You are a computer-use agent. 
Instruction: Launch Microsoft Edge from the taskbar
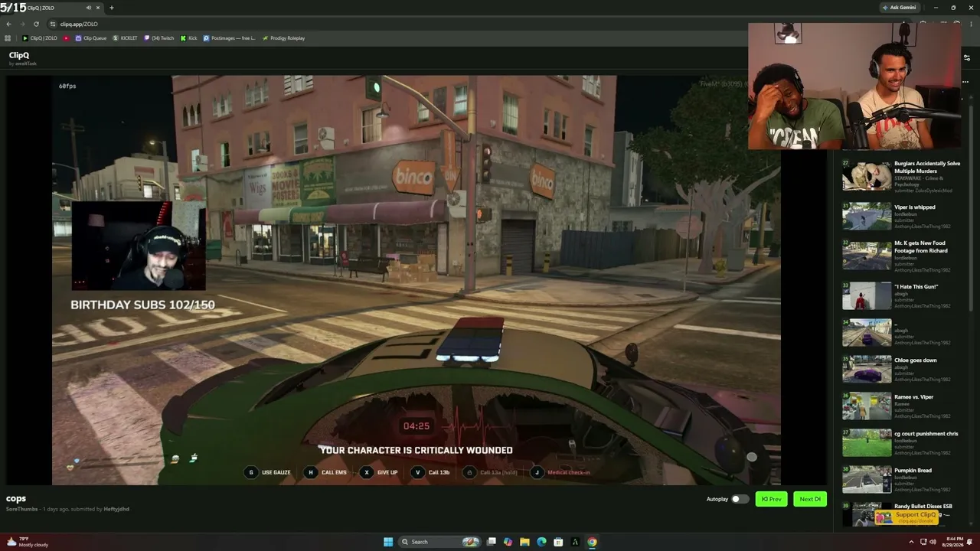tap(541, 542)
